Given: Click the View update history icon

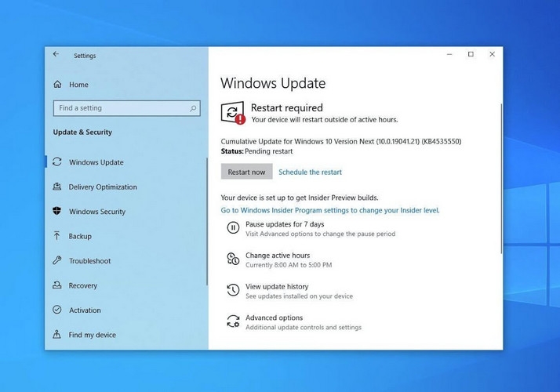Looking at the screenshot, I should pyautogui.click(x=233, y=290).
